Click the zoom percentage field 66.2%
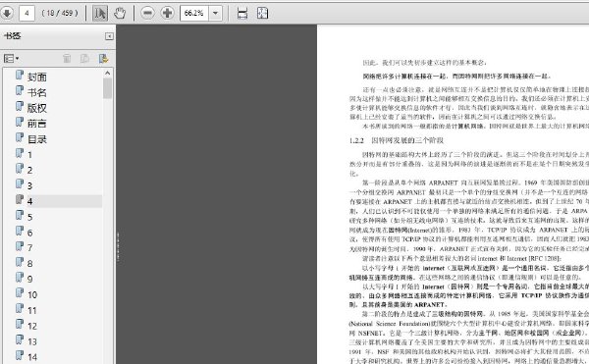This screenshot has height=364, width=589. (x=194, y=13)
